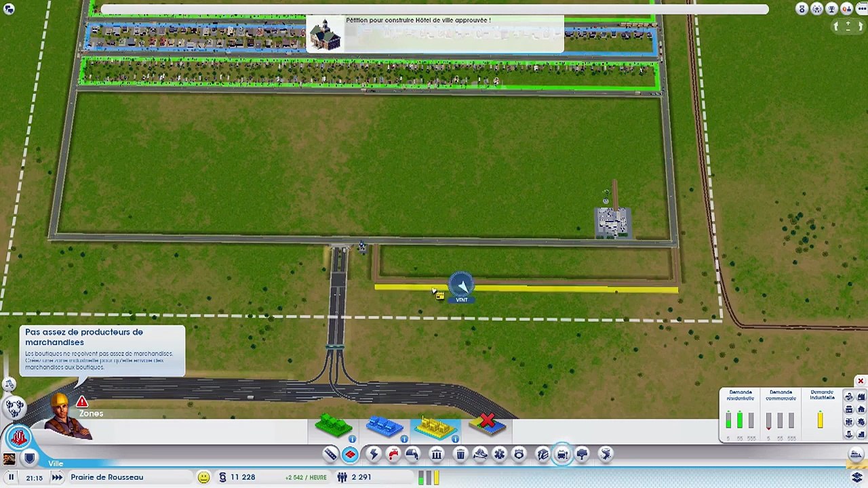The image size is (868, 488).
Task: Click the town hall icon in the notification
Action: coord(325,34)
